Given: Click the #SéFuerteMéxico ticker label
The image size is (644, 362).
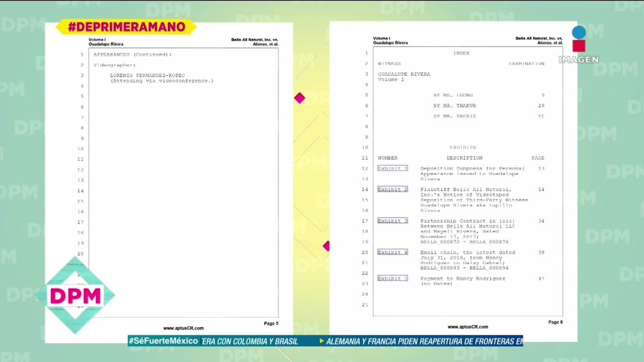Looking at the screenshot, I should [164, 341].
